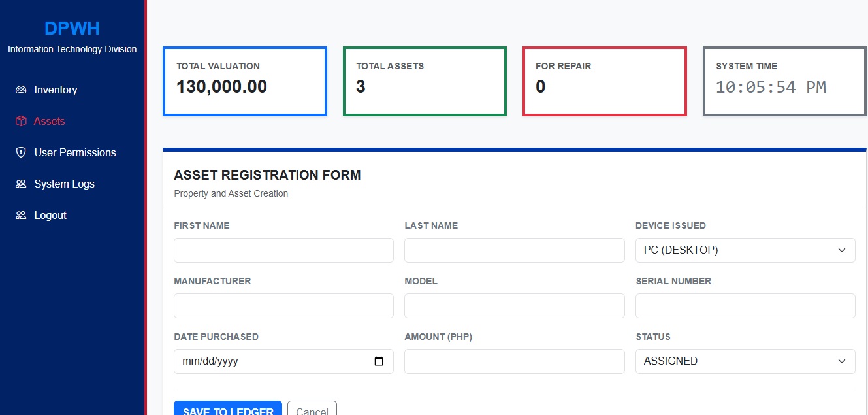
Task: Click the User Permissions shield icon
Action: 21,152
